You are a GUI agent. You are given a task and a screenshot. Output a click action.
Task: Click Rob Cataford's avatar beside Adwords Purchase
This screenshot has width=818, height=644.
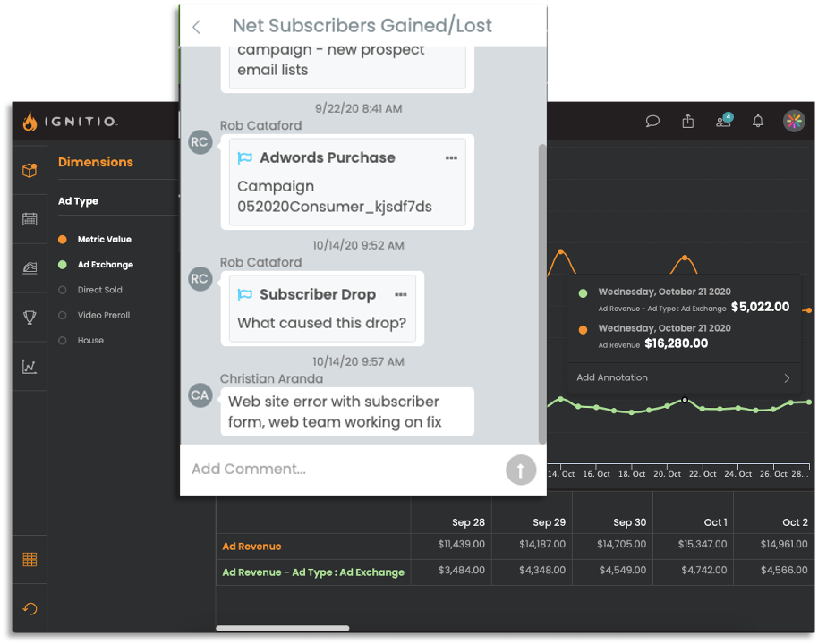click(x=200, y=142)
